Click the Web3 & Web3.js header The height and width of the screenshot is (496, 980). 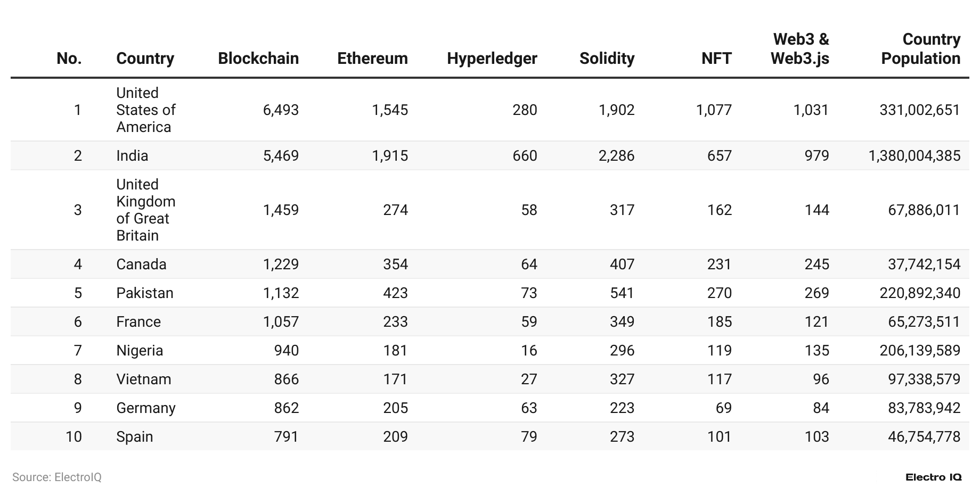click(800, 48)
